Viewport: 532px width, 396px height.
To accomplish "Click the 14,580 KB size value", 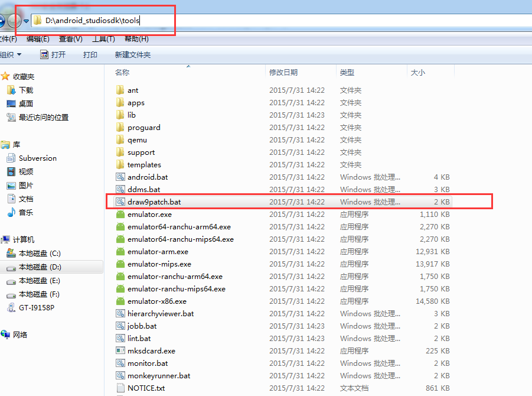I will coord(433,301).
